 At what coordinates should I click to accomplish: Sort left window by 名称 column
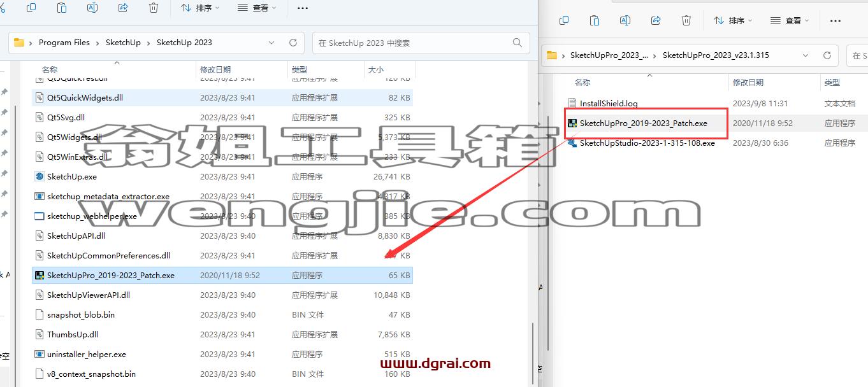tap(50, 70)
